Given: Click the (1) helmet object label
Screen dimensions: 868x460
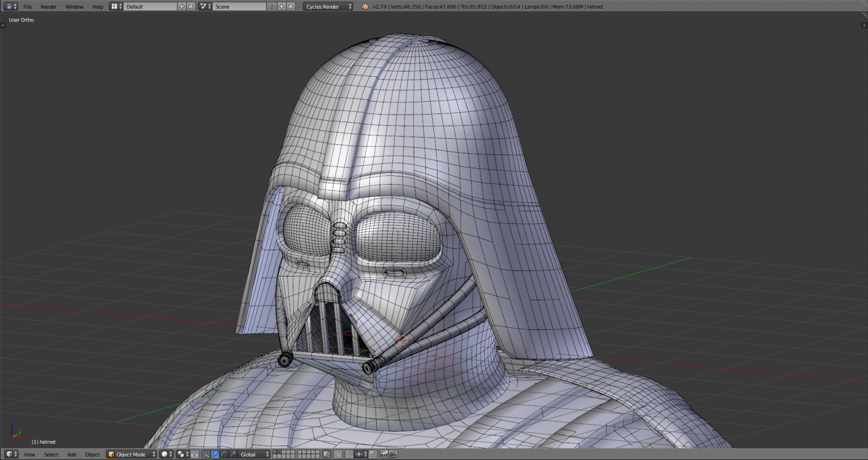Looking at the screenshot, I should 43,441.
